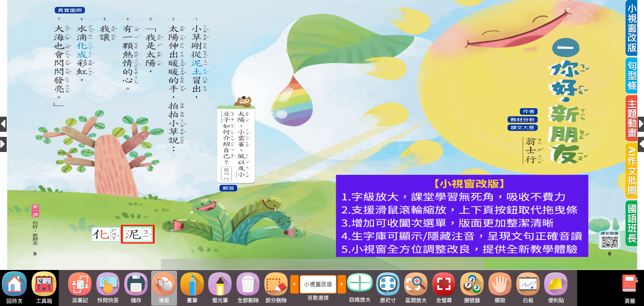Open the 句型條 side tab
This screenshot has height=306, width=644.
(x=632, y=76)
